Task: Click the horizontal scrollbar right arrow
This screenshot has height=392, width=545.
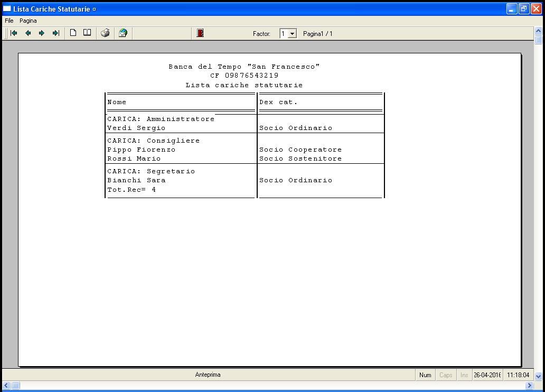Action: tap(529, 385)
